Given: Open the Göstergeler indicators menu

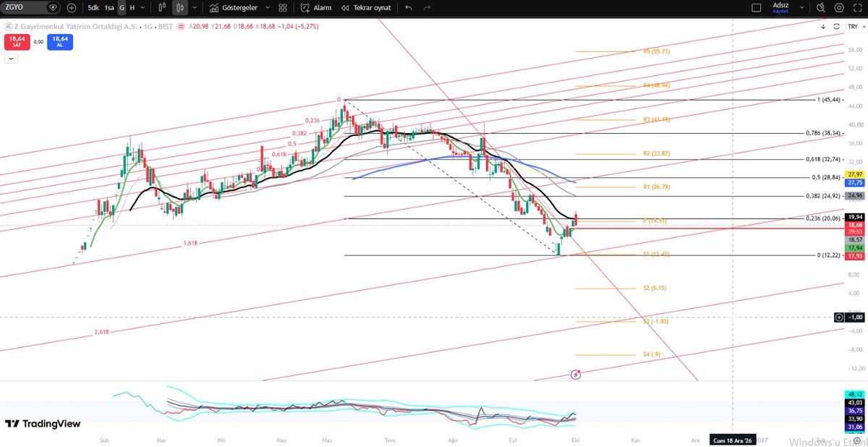Looking at the screenshot, I should coord(234,8).
